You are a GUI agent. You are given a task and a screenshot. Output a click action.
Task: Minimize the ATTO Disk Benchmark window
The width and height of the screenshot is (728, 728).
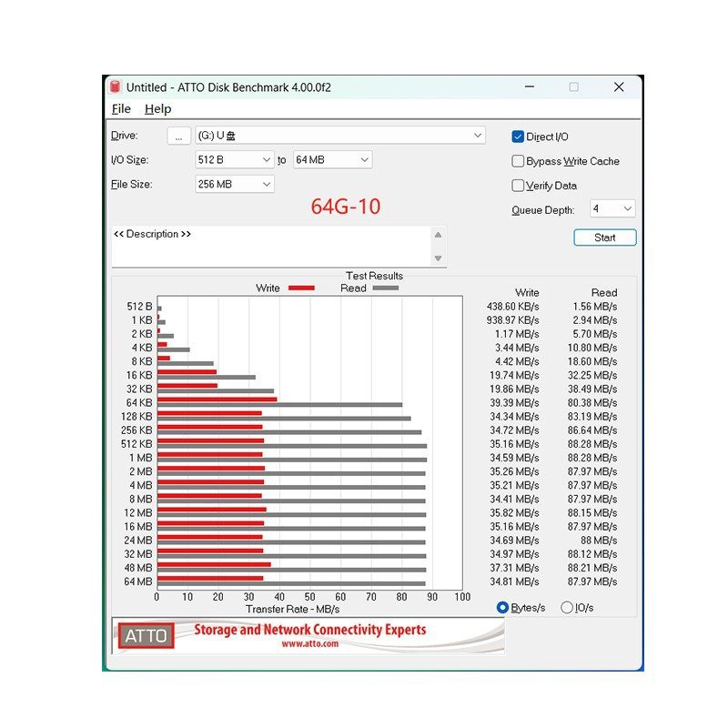[530, 86]
